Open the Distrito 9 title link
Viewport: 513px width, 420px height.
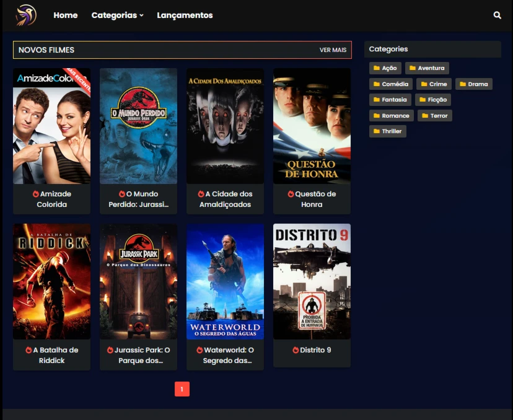pos(312,350)
